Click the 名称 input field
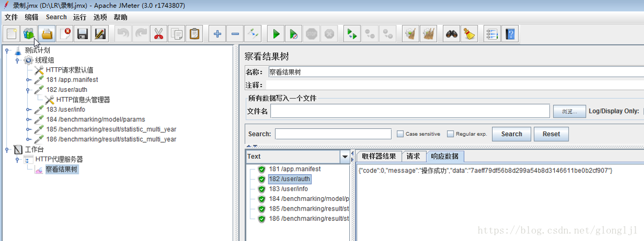 pyautogui.click(x=455, y=72)
